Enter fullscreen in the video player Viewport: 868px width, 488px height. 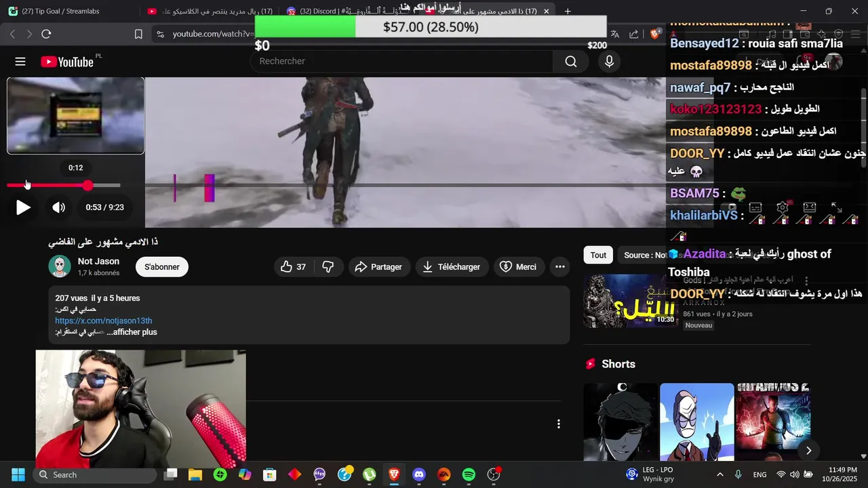(837, 207)
